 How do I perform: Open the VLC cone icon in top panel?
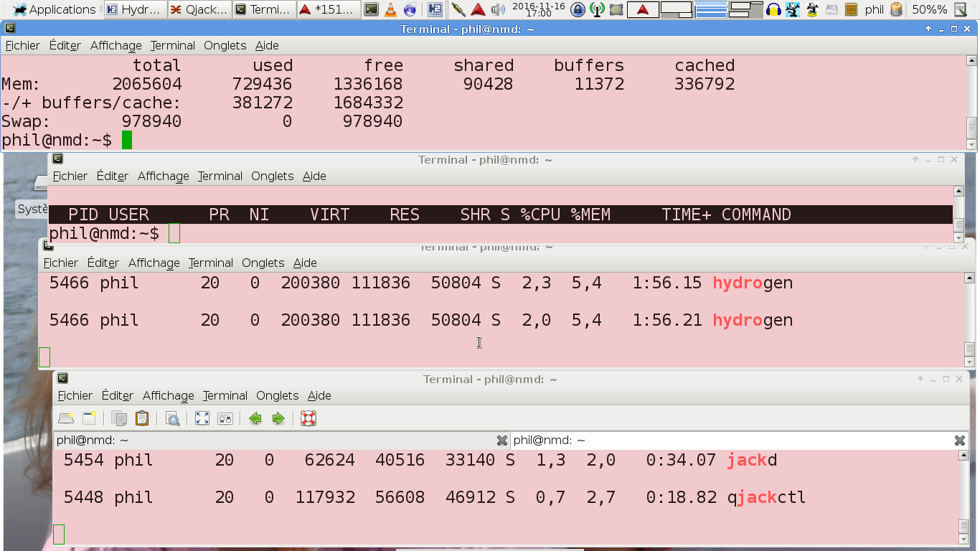point(390,9)
